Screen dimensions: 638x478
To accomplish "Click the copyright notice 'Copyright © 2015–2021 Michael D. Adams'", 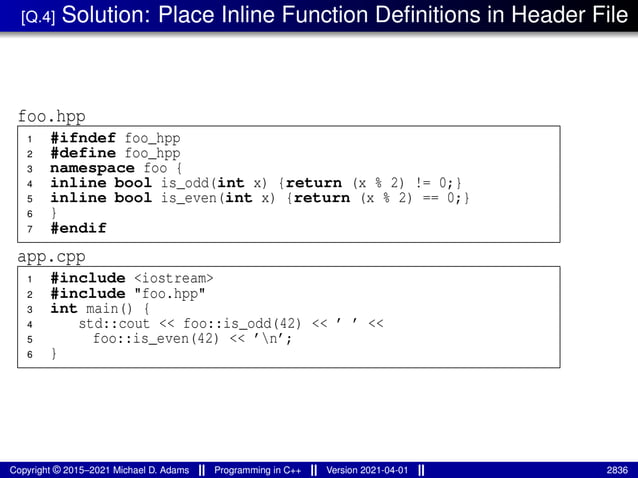I will 99,470.
